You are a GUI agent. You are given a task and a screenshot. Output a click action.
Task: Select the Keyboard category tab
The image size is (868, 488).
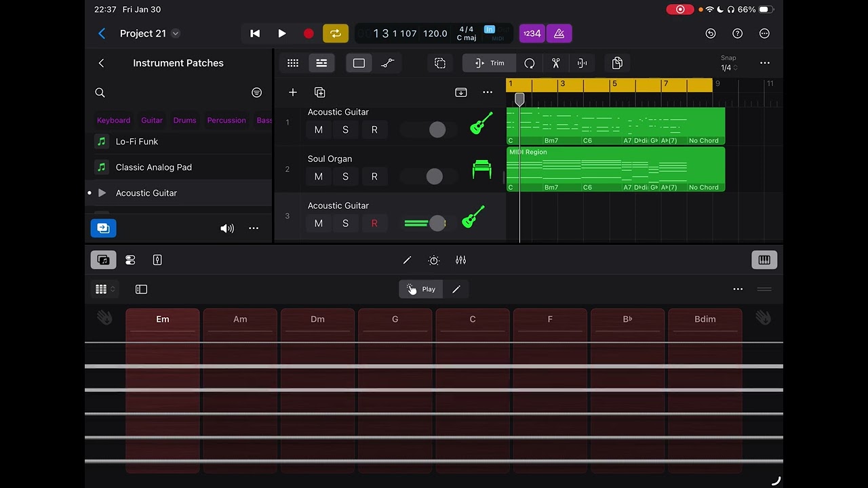[113, 120]
